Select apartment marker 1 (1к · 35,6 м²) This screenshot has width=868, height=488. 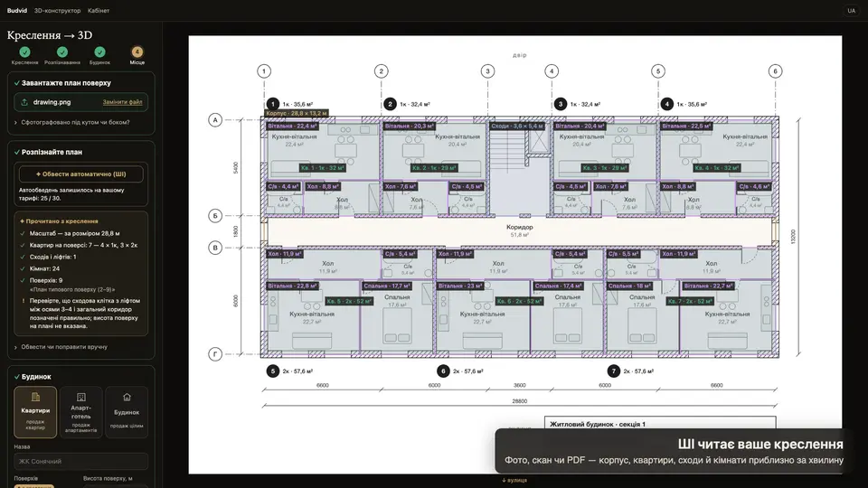(x=272, y=104)
